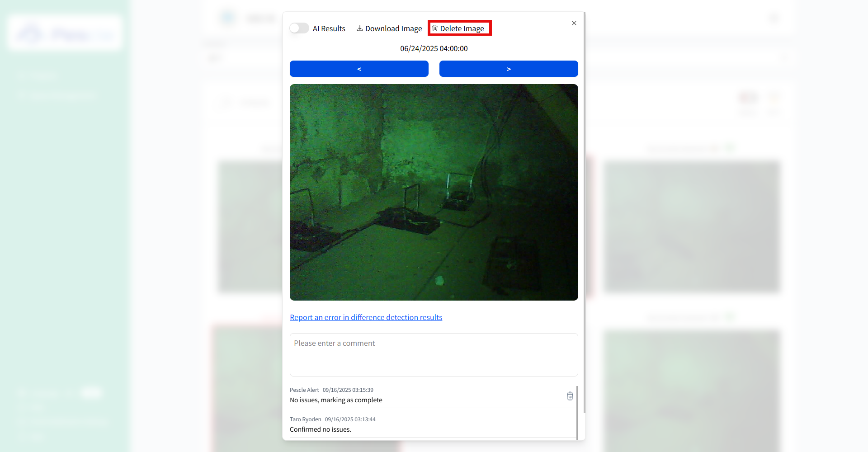The image size is (868, 452).
Task: Focus the Please enter a comment field
Action: tap(434, 355)
